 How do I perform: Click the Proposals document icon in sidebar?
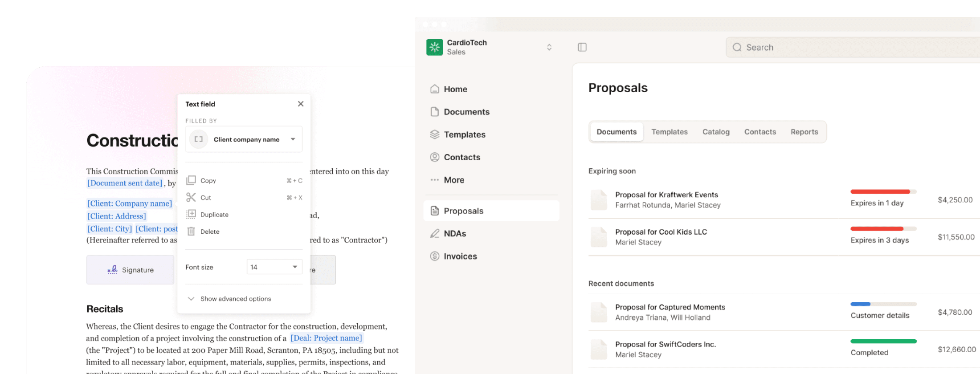pos(434,211)
